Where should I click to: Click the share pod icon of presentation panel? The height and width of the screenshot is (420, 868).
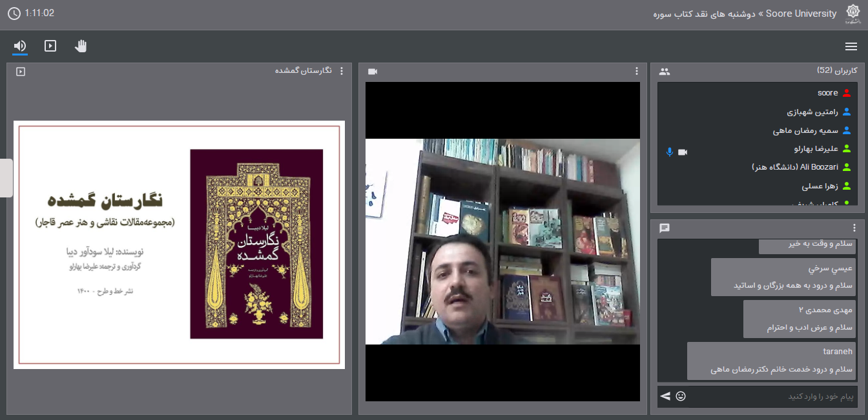click(x=21, y=72)
